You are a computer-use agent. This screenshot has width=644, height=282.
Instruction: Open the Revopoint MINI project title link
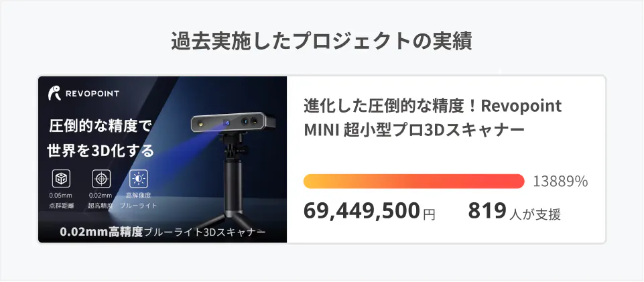[x=432, y=118]
